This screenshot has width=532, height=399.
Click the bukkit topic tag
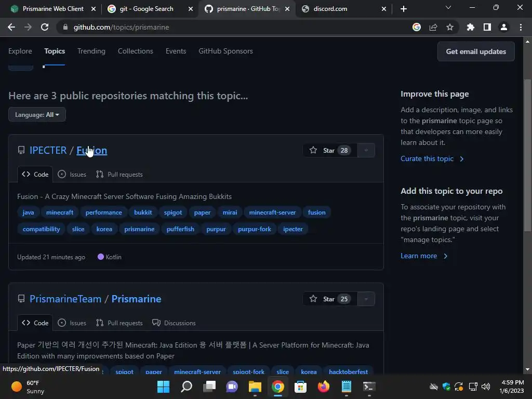[x=143, y=212]
